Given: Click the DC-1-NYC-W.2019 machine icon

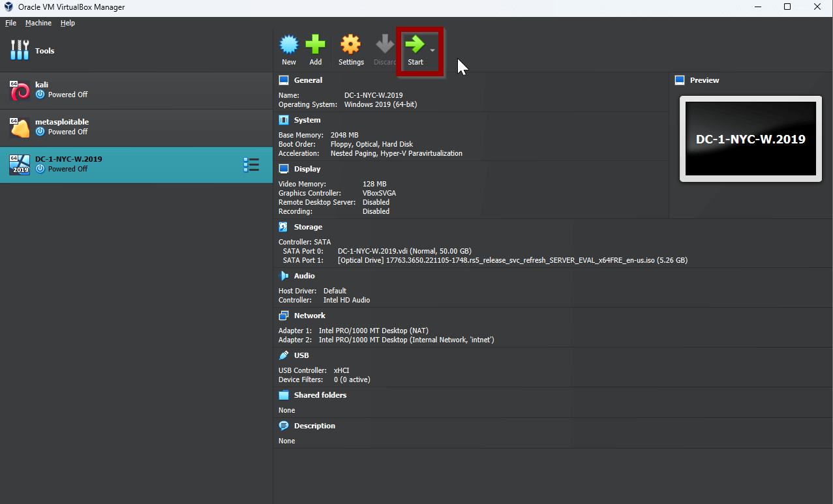Looking at the screenshot, I should 20,165.
